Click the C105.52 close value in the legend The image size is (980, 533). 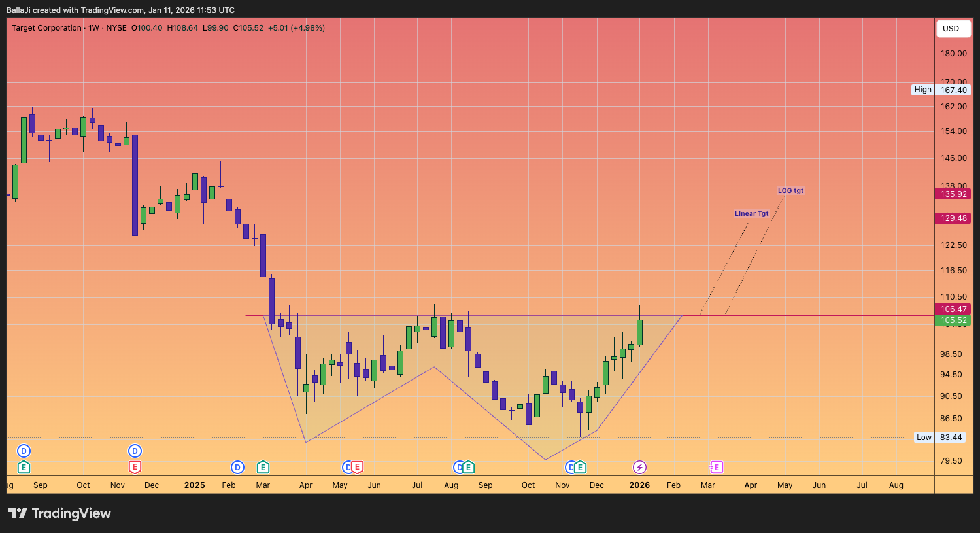coord(248,28)
